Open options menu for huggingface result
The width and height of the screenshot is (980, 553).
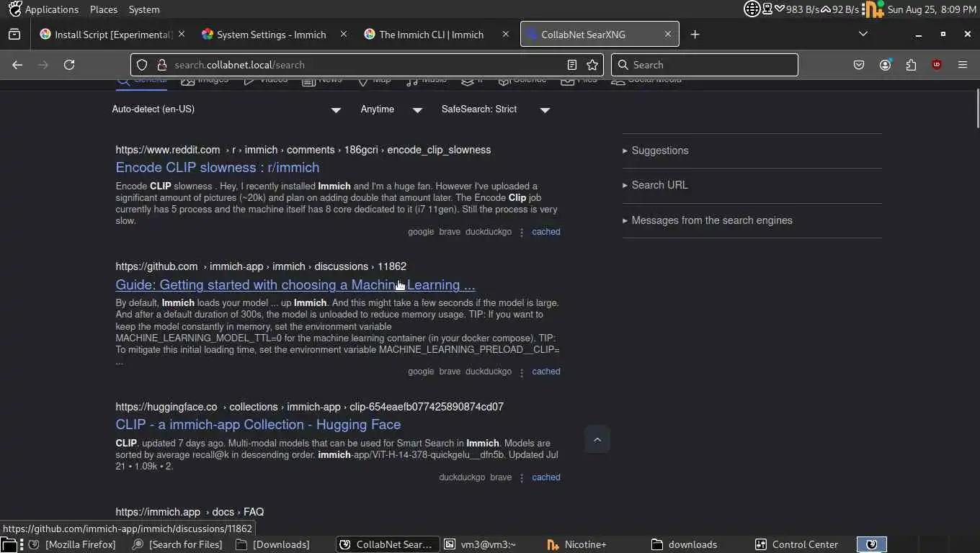click(x=522, y=478)
